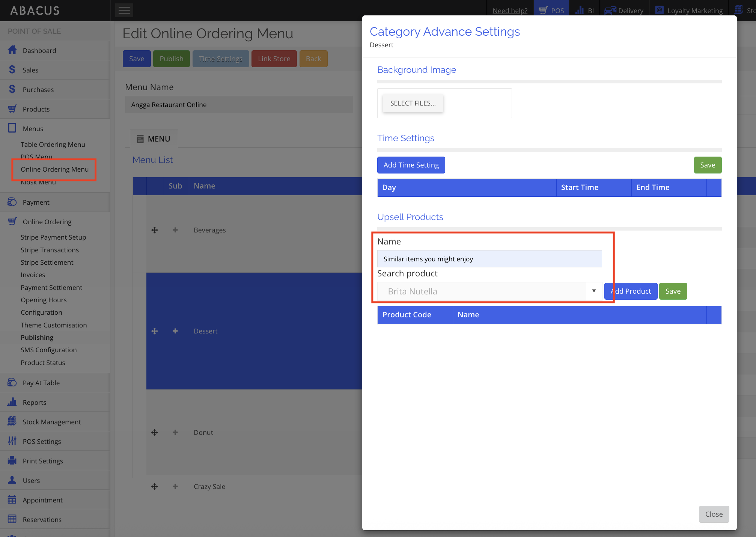
Task: Click the Stock Management icon in sidebar
Action: coord(12,421)
